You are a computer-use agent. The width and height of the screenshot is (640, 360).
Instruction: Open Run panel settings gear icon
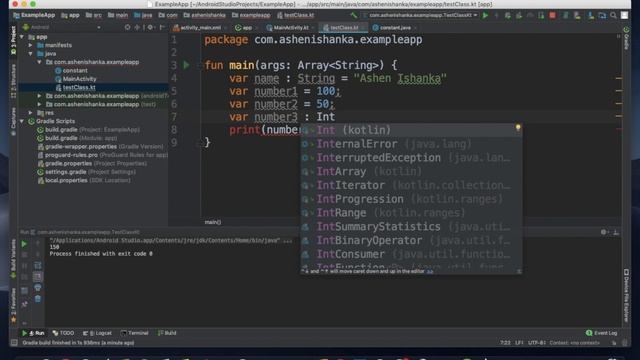coord(604,232)
